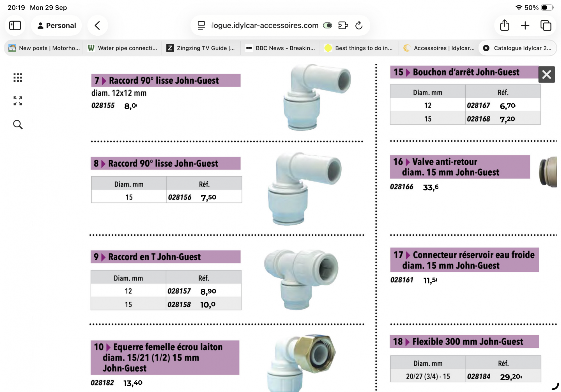Open the tab overview icon

546,26
